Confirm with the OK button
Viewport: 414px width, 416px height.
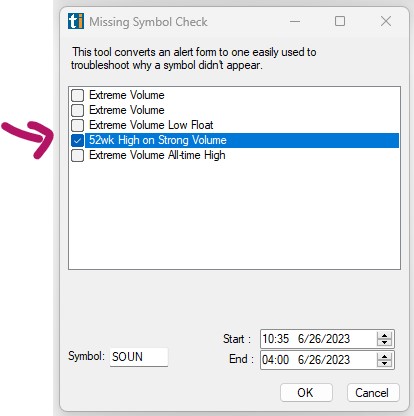[306, 393]
